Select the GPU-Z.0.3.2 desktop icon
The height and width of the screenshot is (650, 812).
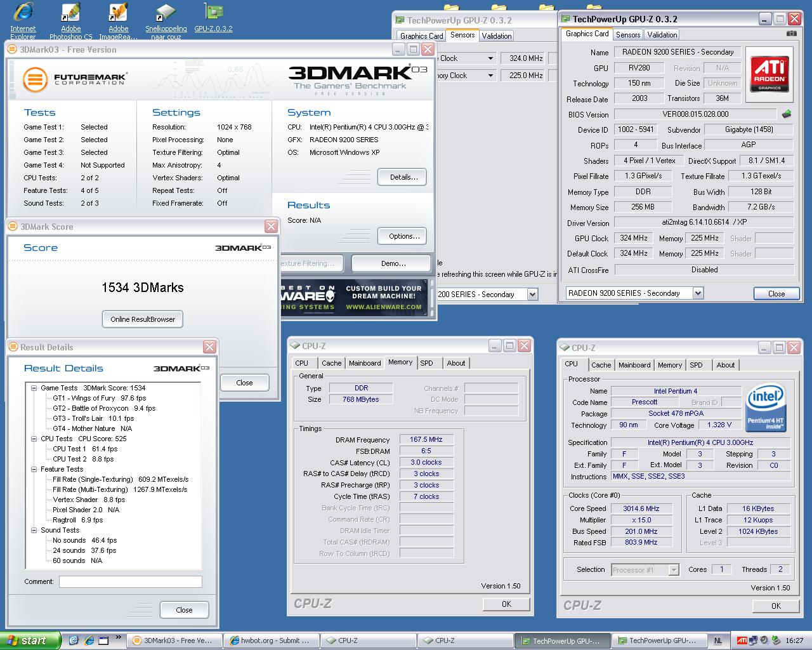pos(213,18)
